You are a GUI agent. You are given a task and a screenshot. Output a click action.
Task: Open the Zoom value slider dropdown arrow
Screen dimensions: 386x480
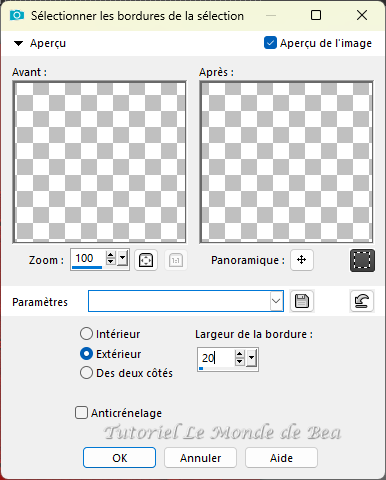pos(123,258)
